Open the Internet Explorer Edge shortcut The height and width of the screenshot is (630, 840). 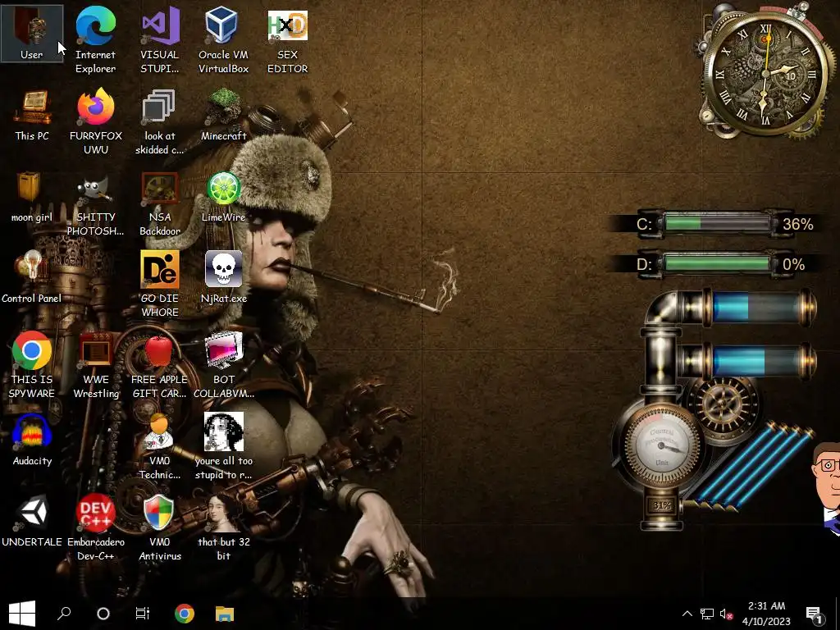(x=95, y=40)
